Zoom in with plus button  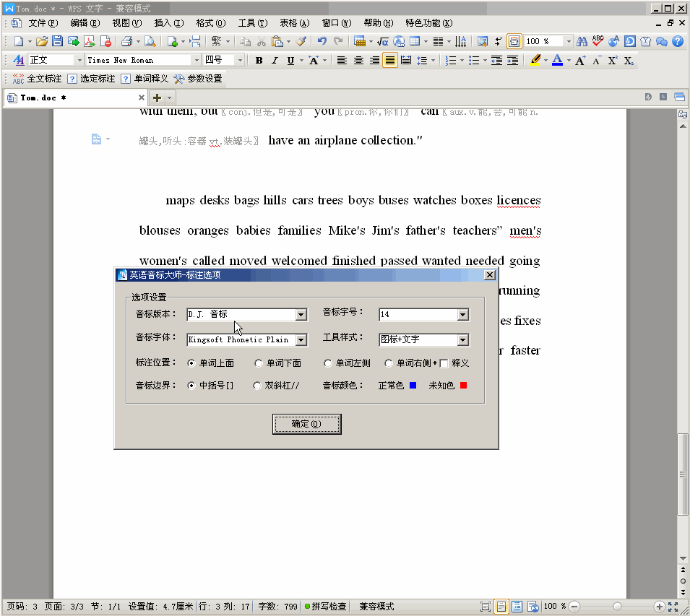click(659, 607)
